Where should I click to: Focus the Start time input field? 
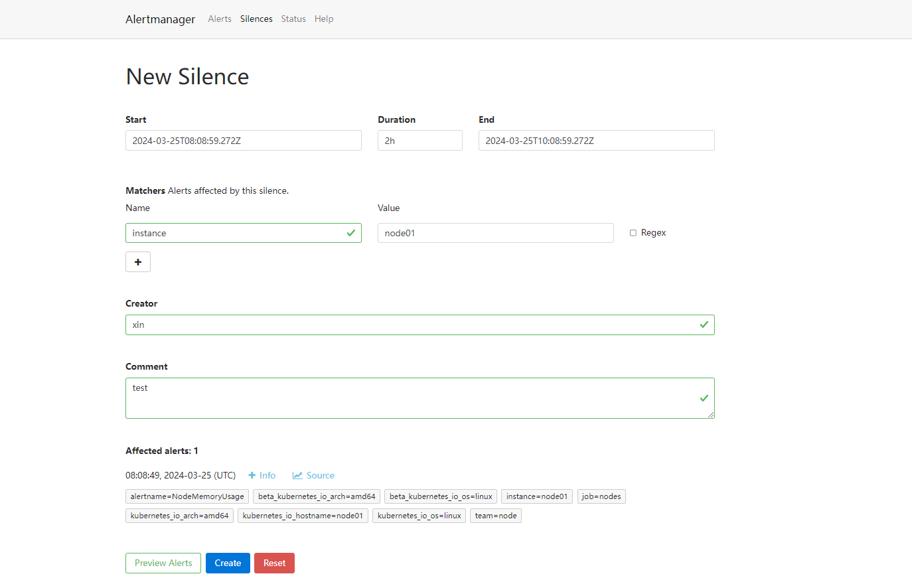pyautogui.click(x=244, y=141)
